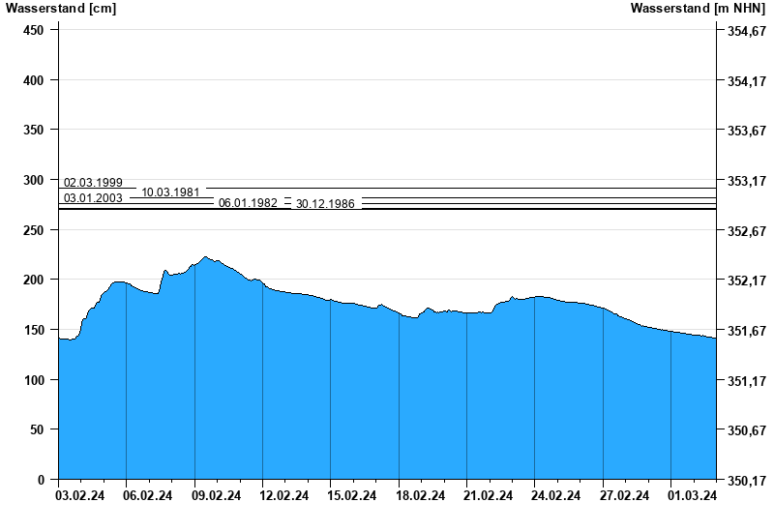
Task: Select the 100 value on the left axis
Action: [33, 380]
